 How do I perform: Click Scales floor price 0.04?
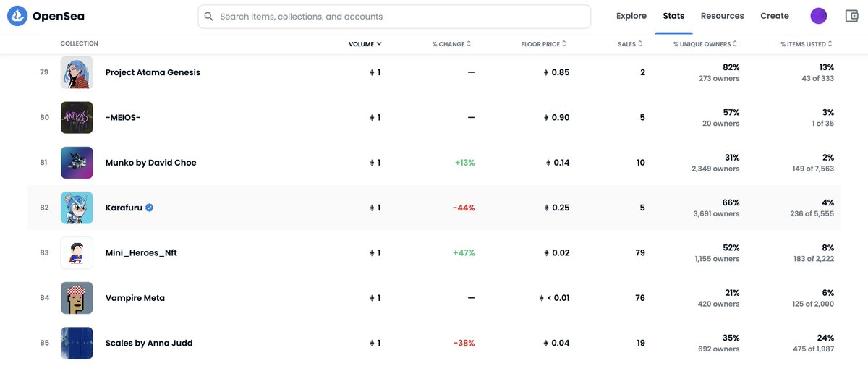coord(556,343)
